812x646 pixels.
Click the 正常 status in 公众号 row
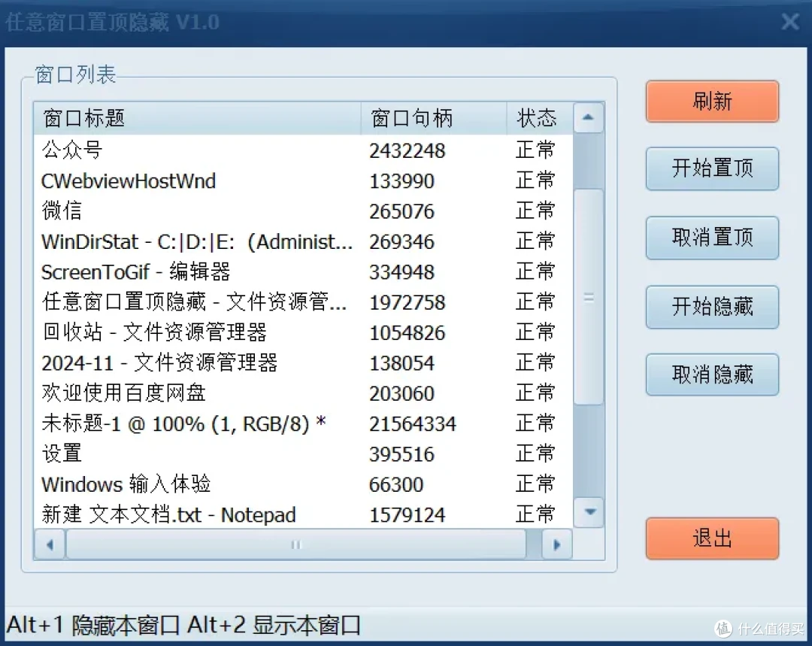point(535,150)
